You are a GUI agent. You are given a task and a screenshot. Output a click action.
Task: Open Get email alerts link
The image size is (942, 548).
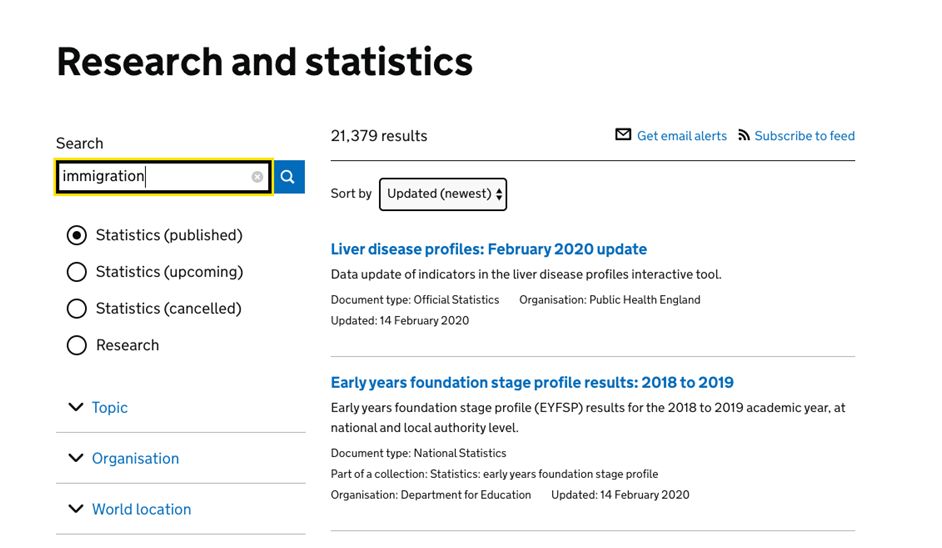tap(682, 136)
